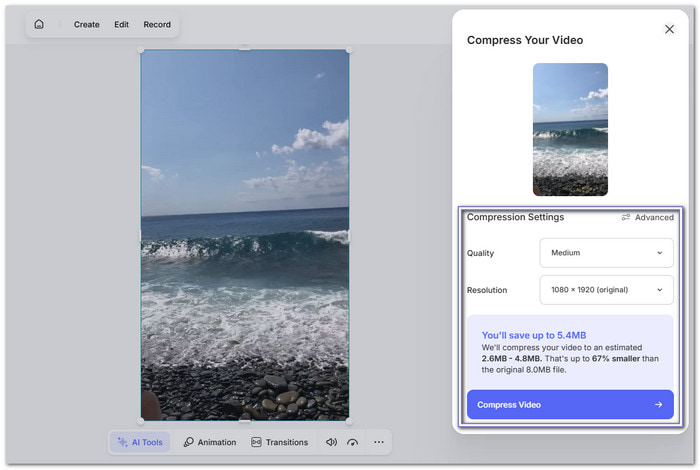Click the 'Compress Your Video' title
Viewport: 700px width, 470px height.
tap(525, 40)
